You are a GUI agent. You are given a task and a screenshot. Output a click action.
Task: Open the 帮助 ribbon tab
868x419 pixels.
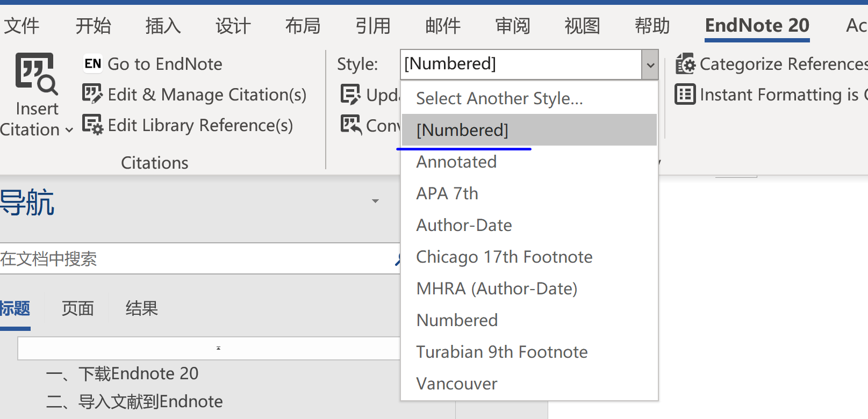652,25
